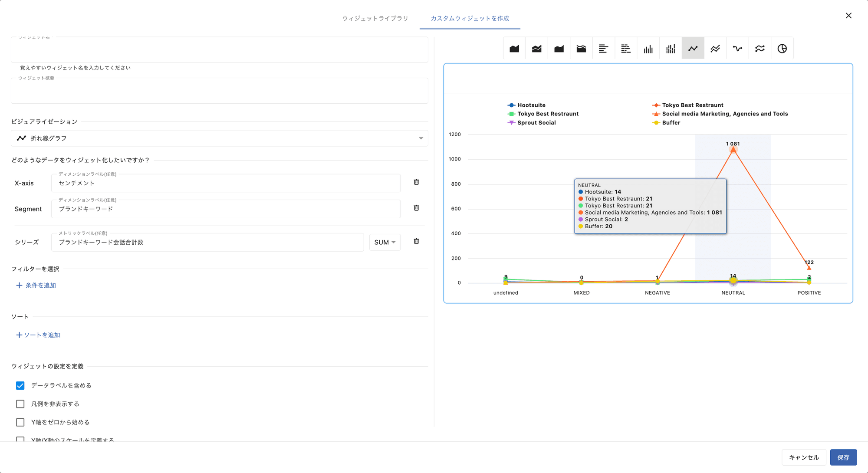Switch to ウィジェットライブラリ tab
Viewport: 868px width, 473px height.
point(375,18)
